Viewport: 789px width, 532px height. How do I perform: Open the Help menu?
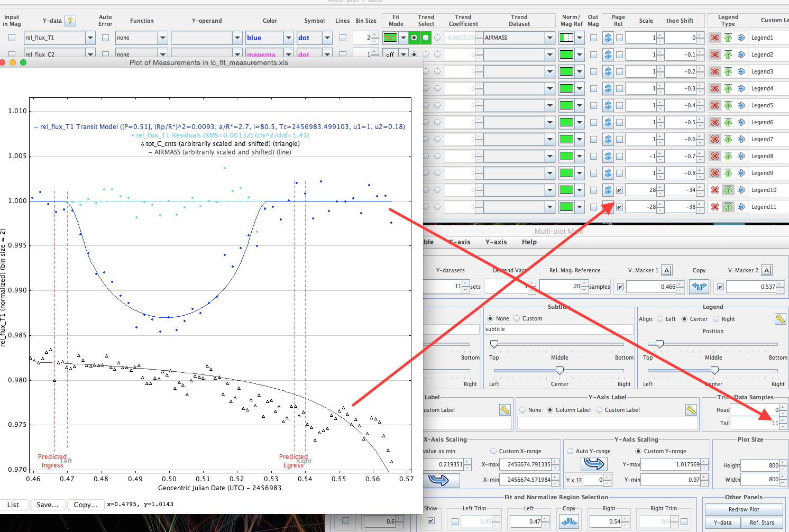point(529,242)
